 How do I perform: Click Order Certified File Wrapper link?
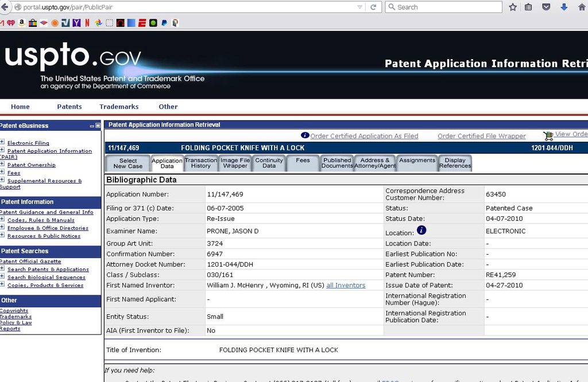click(x=481, y=136)
